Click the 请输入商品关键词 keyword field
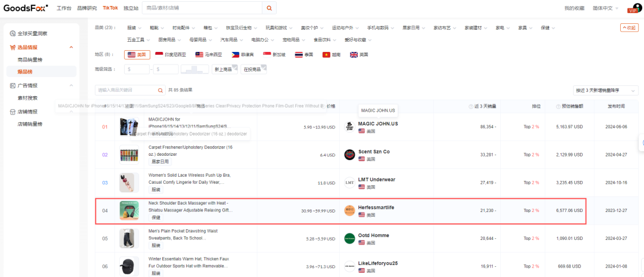 pos(126,90)
